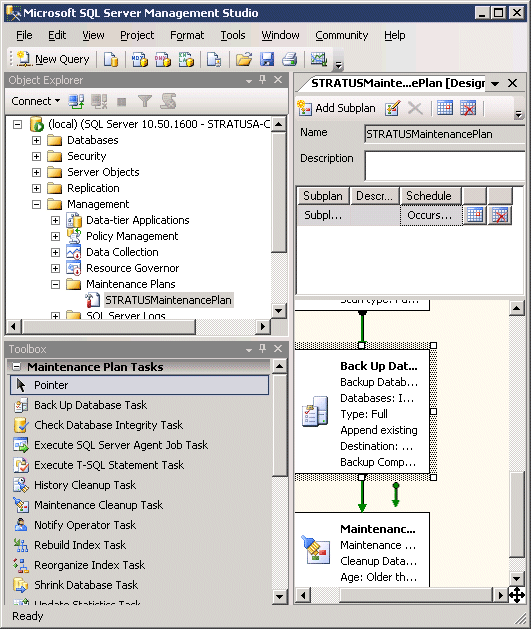The width and height of the screenshot is (531, 629).
Task: Select History Cleanup Task
Action: click(x=139, y=485)
